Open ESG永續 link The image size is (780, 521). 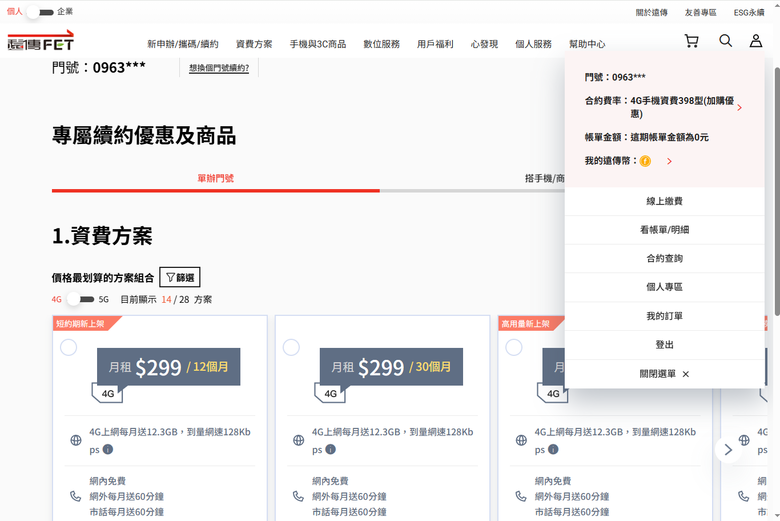pyautogui.click(x=749, y=12)
